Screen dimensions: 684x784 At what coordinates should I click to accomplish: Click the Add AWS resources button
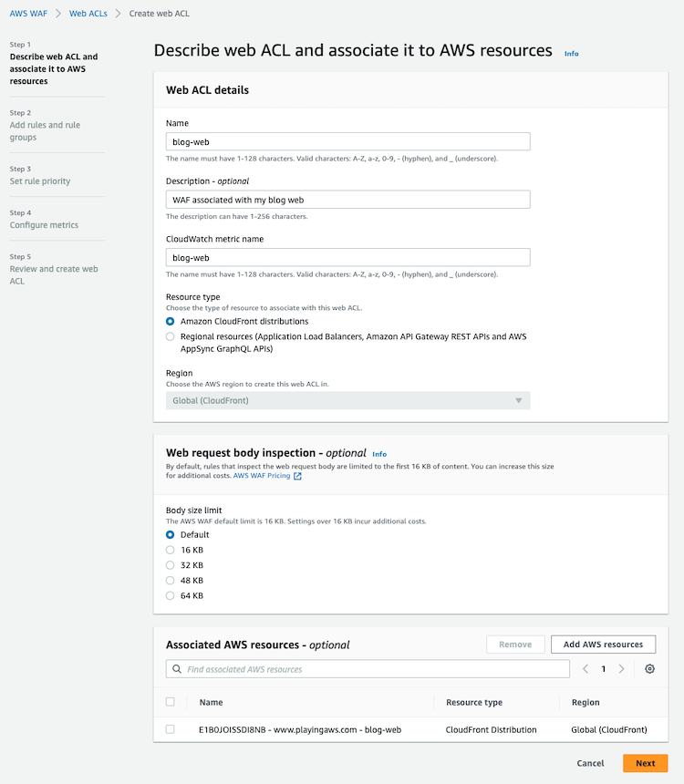tap(603, 645)
